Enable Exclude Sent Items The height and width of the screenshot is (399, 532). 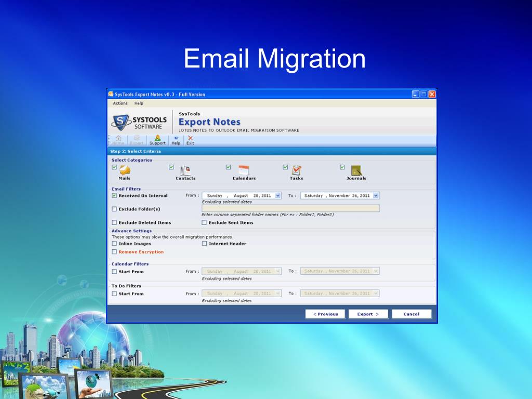coord(204,222)
